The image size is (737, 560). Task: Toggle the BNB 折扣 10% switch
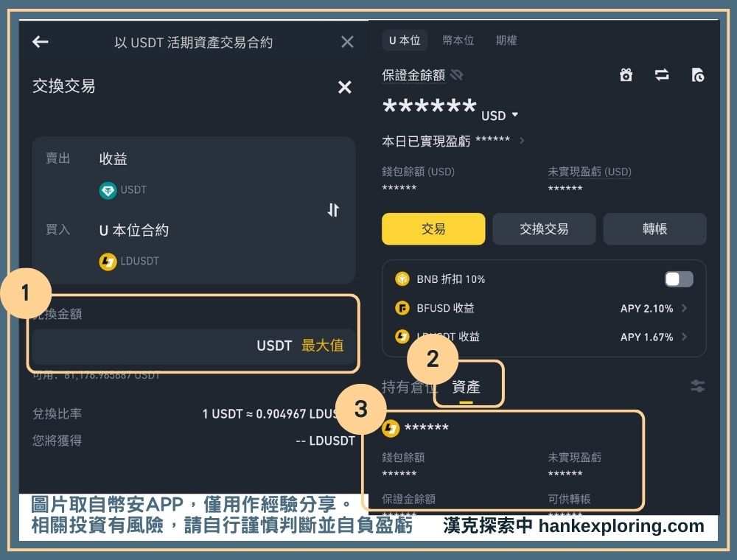(679, 279)
